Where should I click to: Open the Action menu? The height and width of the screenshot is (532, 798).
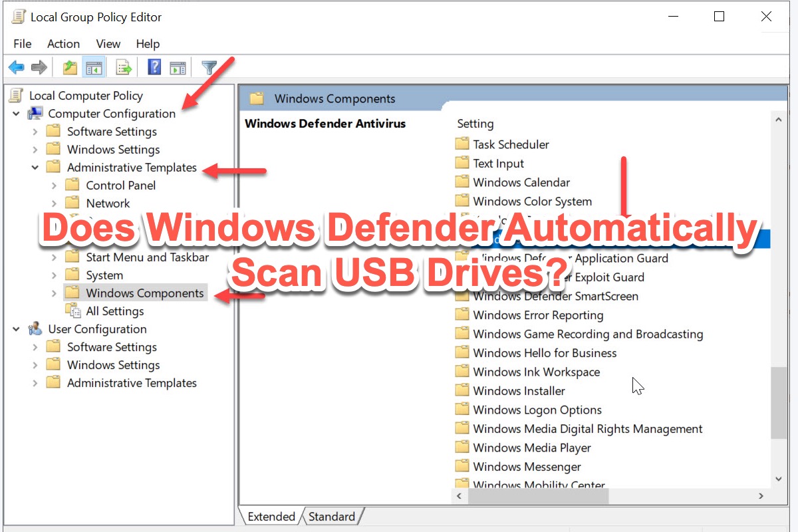(63, 44)
